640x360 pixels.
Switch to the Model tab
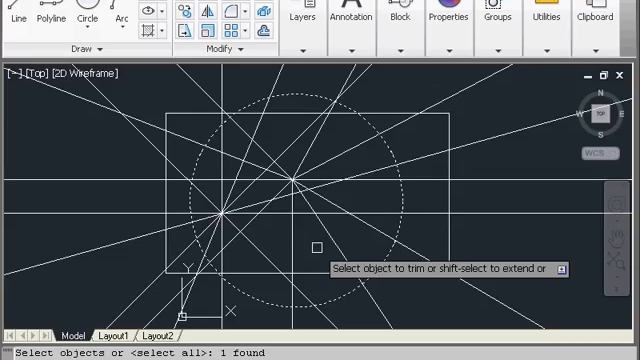(x=73, y=336)
